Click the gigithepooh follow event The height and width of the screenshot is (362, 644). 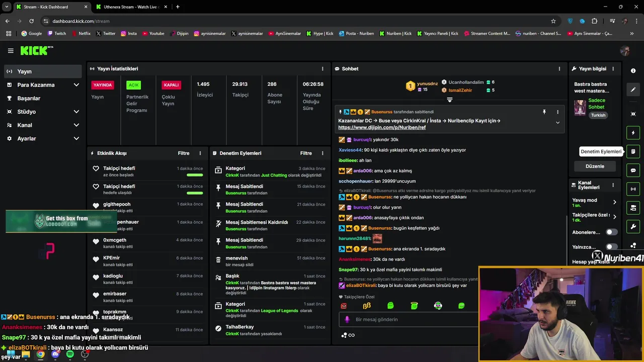148,207
